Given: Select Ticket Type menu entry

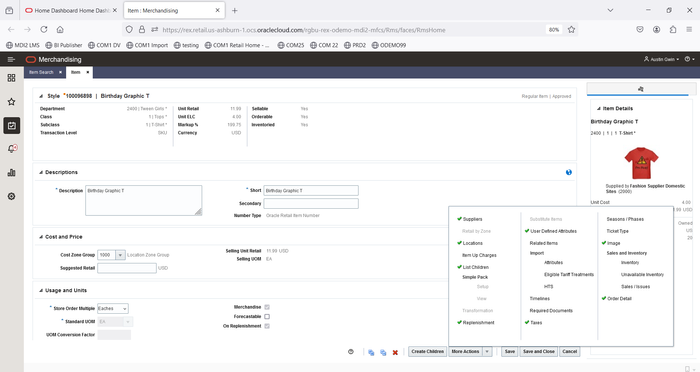Looking at the screenshot, I should point(617,231).
